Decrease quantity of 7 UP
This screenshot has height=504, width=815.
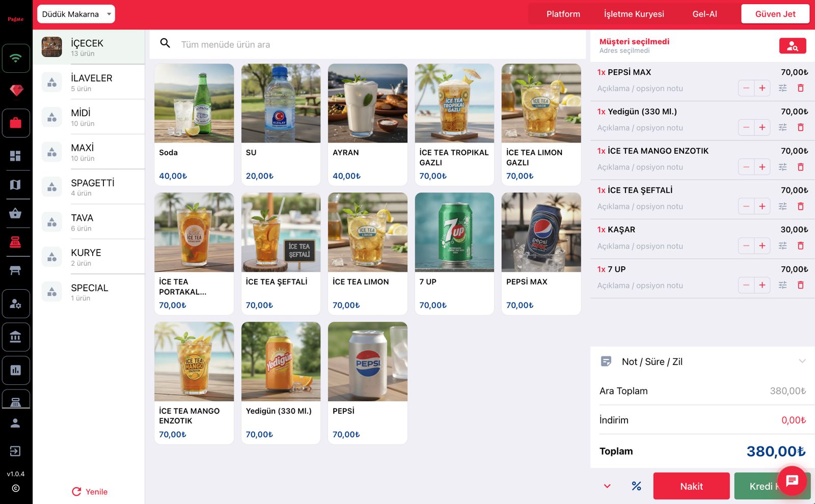coord(746,285)
